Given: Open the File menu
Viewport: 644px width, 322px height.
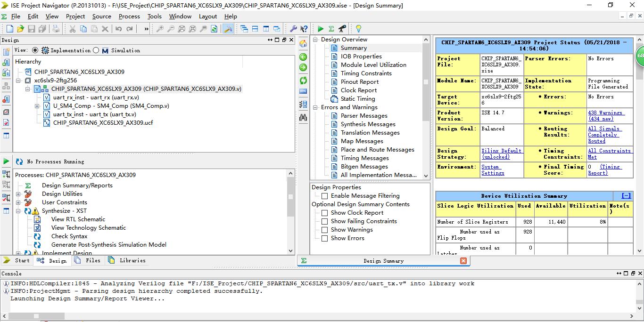Looking at the screenshot, I should point(16,16).
